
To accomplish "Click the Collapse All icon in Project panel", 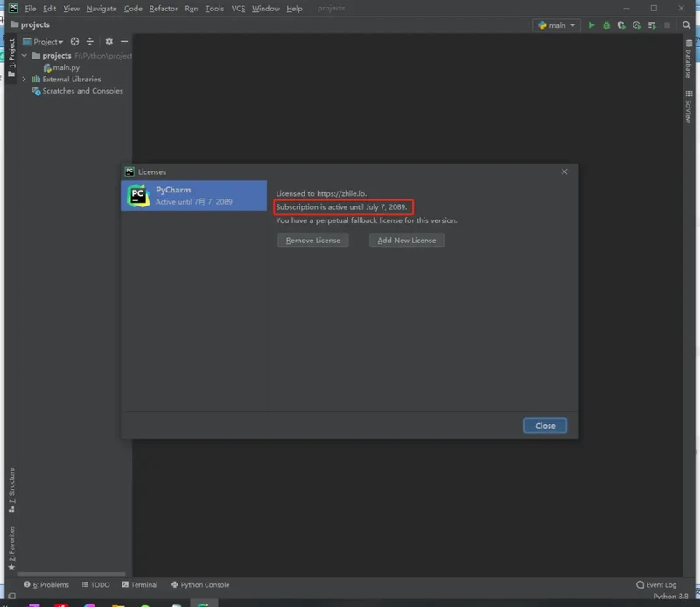I will pos(89,41).
